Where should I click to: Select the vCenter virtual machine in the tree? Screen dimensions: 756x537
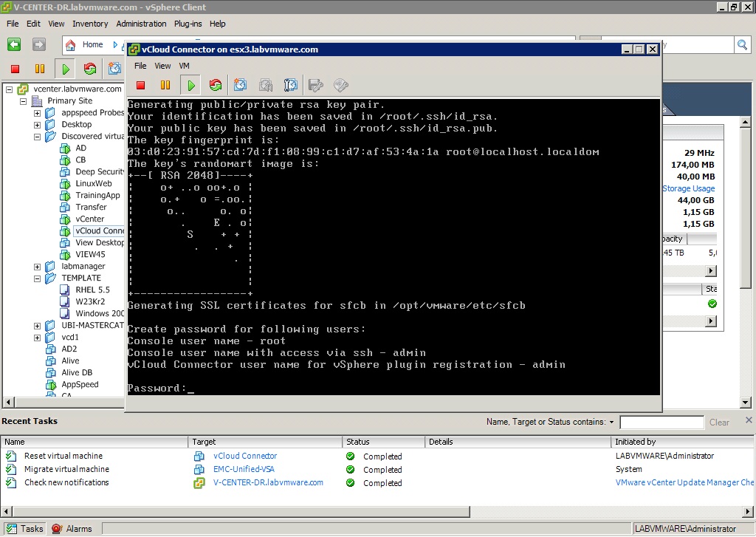click(89, 219)
